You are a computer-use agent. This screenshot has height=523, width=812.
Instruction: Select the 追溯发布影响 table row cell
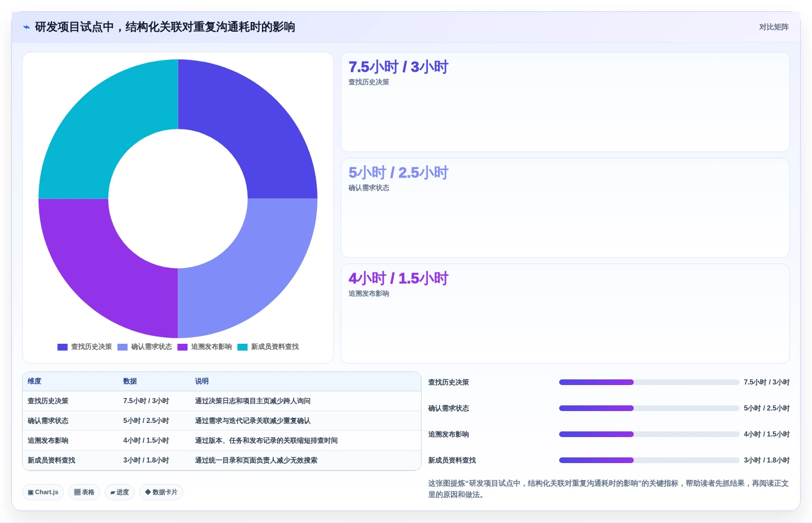click(48, 441)
